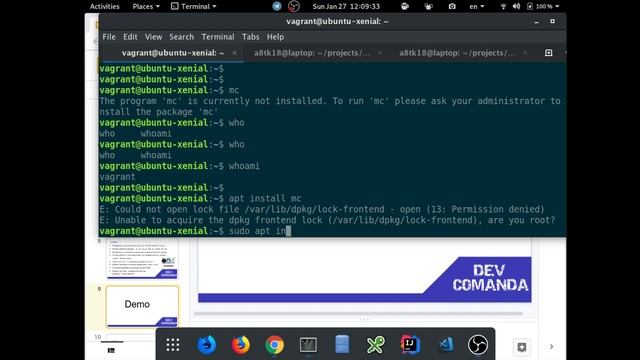Click the Wi-Fi network icon

click(503, 6)
